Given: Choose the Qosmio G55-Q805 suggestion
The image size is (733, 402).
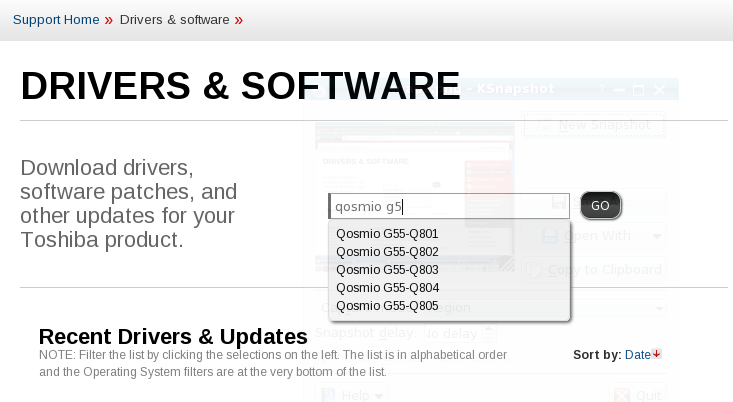Looking at the screenshot, I should pyautogui.click(x=387, y=306).
